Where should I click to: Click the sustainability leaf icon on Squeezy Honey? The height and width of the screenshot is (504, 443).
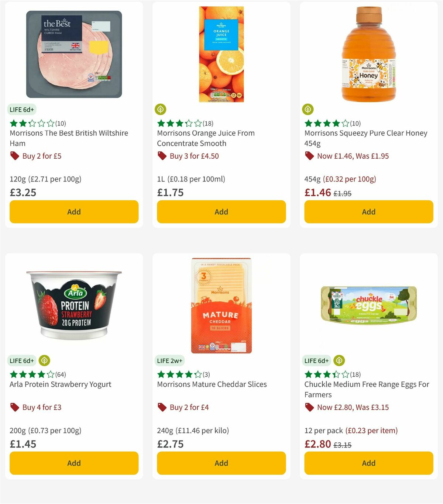tap(308, 109)
